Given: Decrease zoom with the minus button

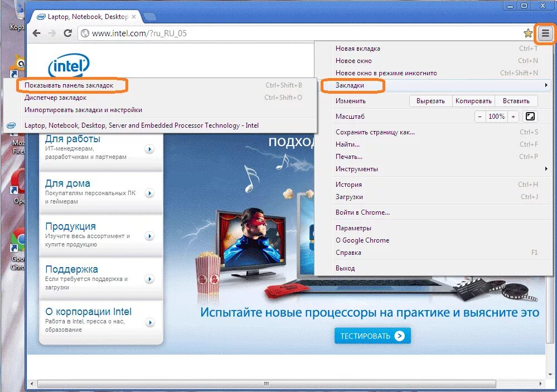Looking at the screenshot, I should (480, 116).
